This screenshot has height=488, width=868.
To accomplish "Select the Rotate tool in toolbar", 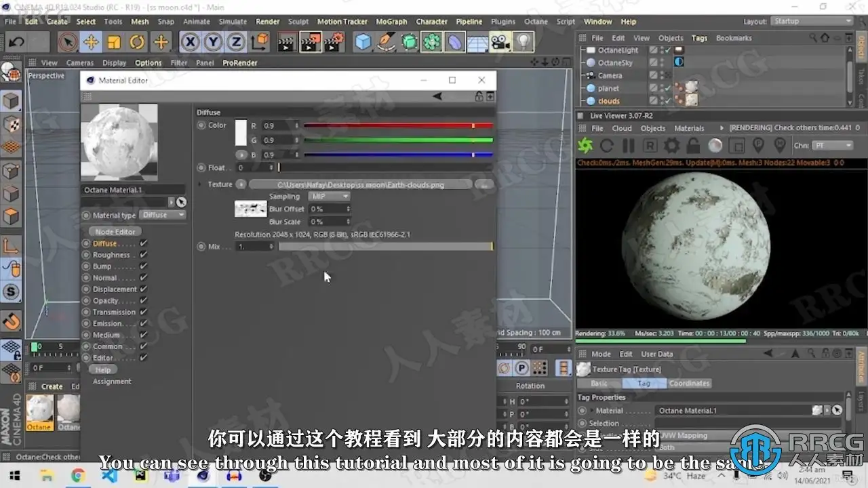I will pyautogui.click(x=137, y=43).
